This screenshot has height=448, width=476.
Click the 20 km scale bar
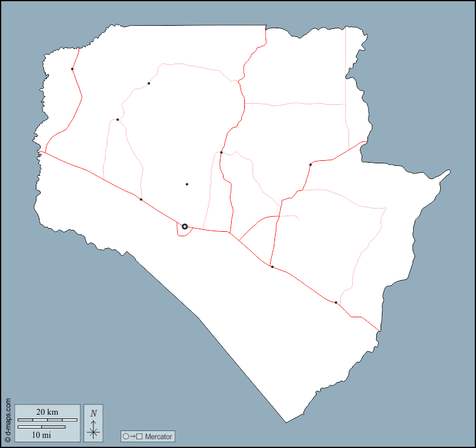pyautogui.click(x=47, y=419)
